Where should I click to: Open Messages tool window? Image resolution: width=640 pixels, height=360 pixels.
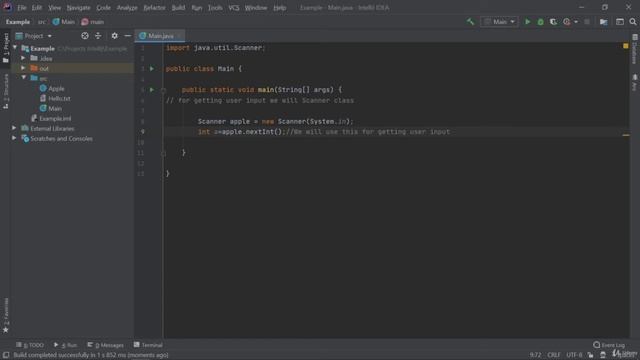point(105,345)
